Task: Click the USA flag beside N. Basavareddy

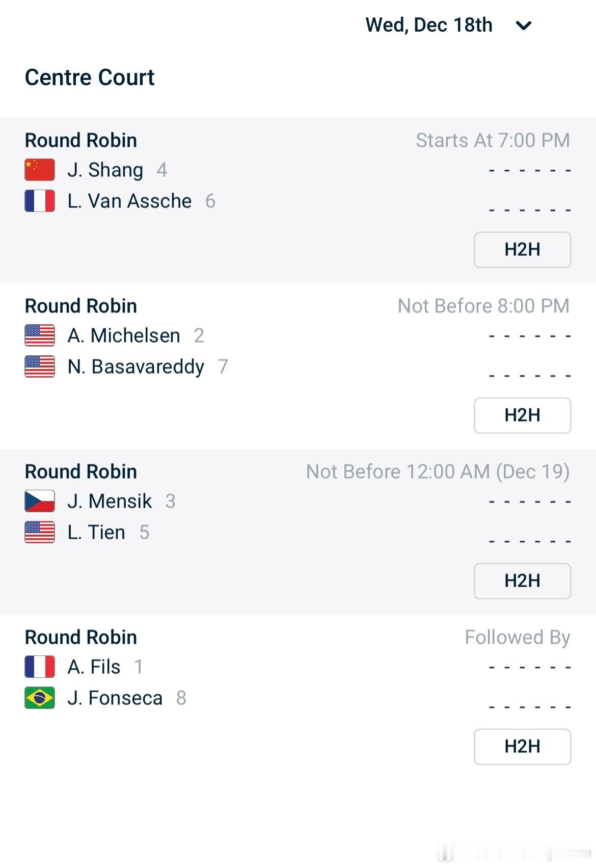Action: [x=40, y=366]
